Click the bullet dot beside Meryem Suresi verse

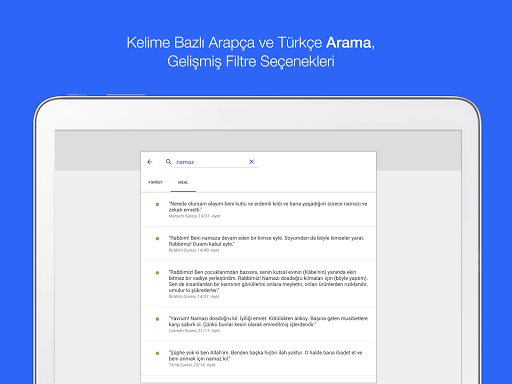(x=157, y=204)
